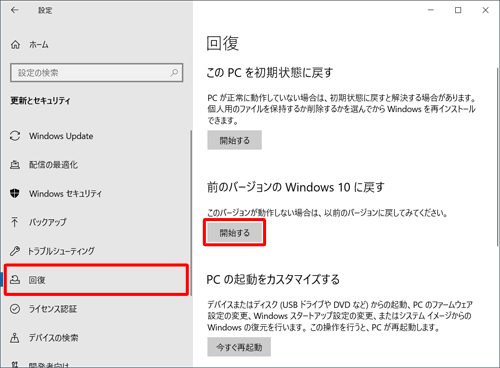Open トラブルシューティング menu label
500x368 pixels.
(x=61, y=251)
